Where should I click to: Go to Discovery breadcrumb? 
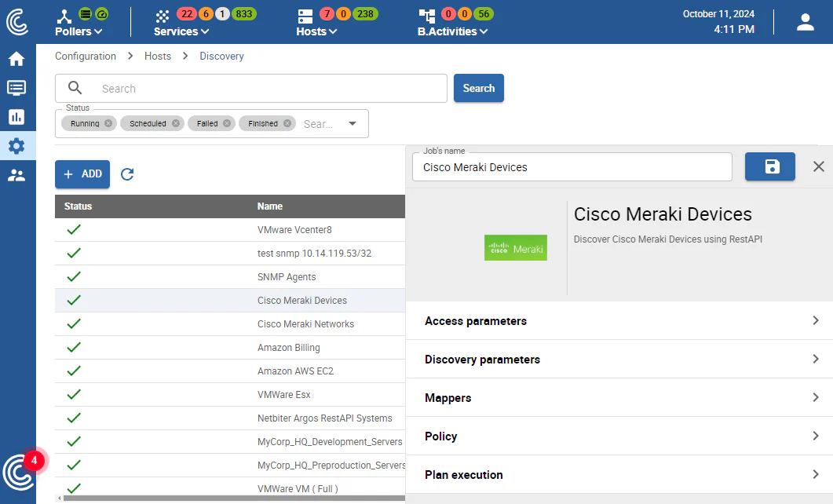tap(221, 57)
